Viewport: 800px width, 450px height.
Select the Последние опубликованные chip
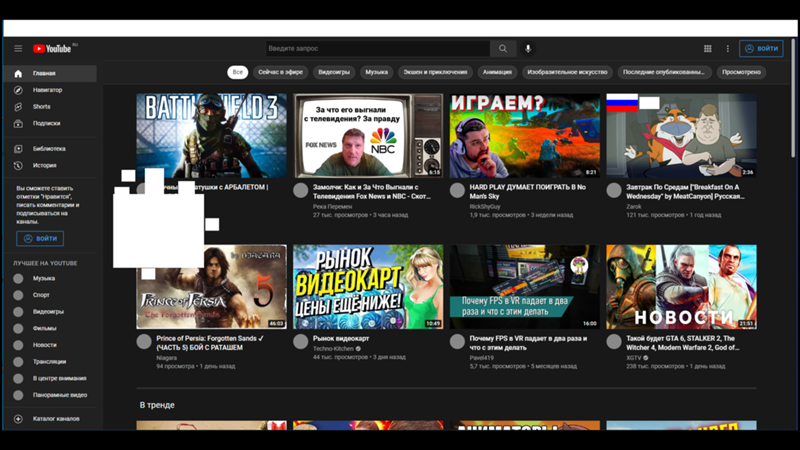pyautogui.click(x=664, y=72)
